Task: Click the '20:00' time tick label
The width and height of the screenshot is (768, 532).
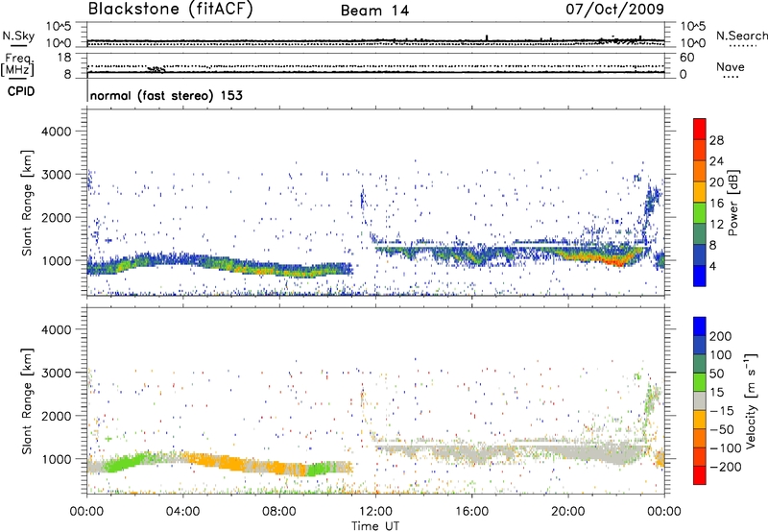Action: [x=568, y=512]
